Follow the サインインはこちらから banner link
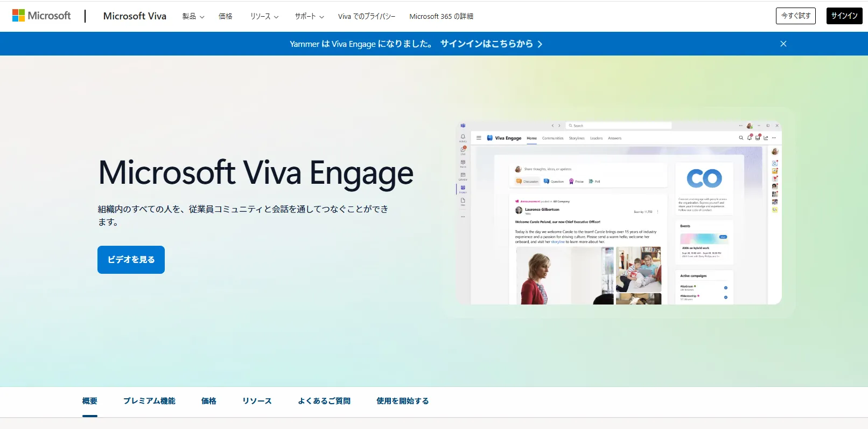 (x=491, y=44)
